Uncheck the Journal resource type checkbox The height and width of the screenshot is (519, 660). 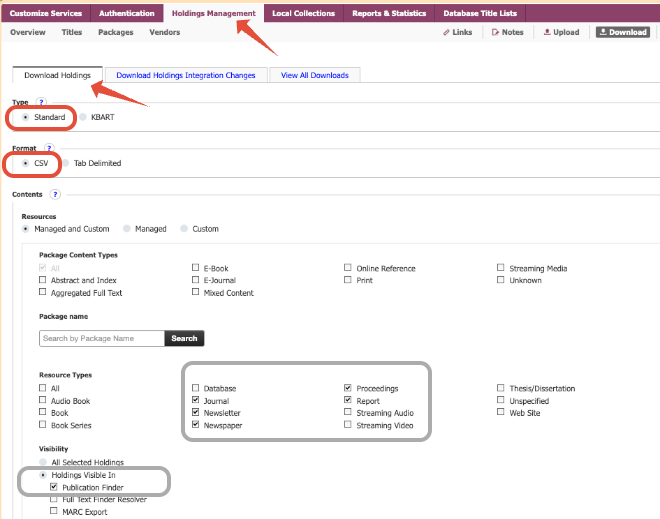195,400
